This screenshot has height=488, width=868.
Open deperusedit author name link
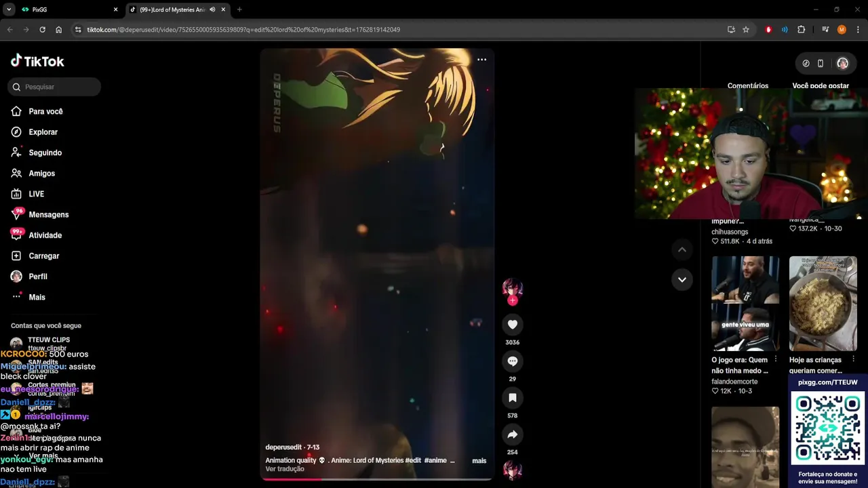pos(283,447)
